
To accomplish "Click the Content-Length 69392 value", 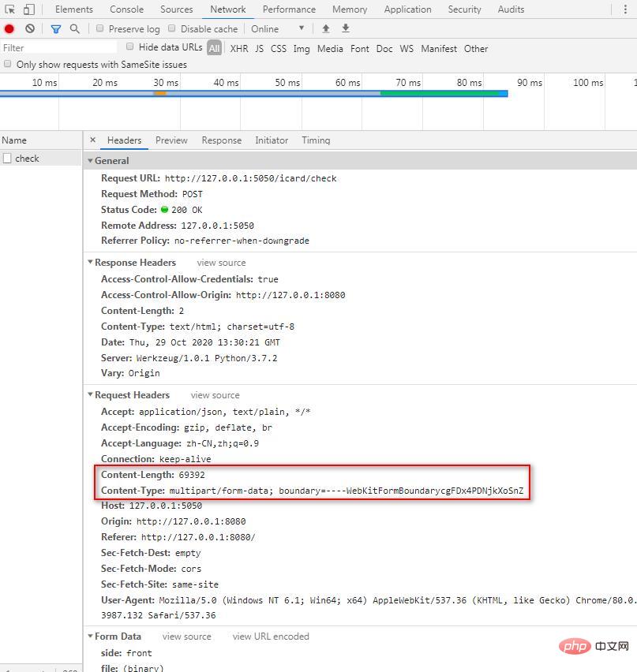I will tap(192, 475).
